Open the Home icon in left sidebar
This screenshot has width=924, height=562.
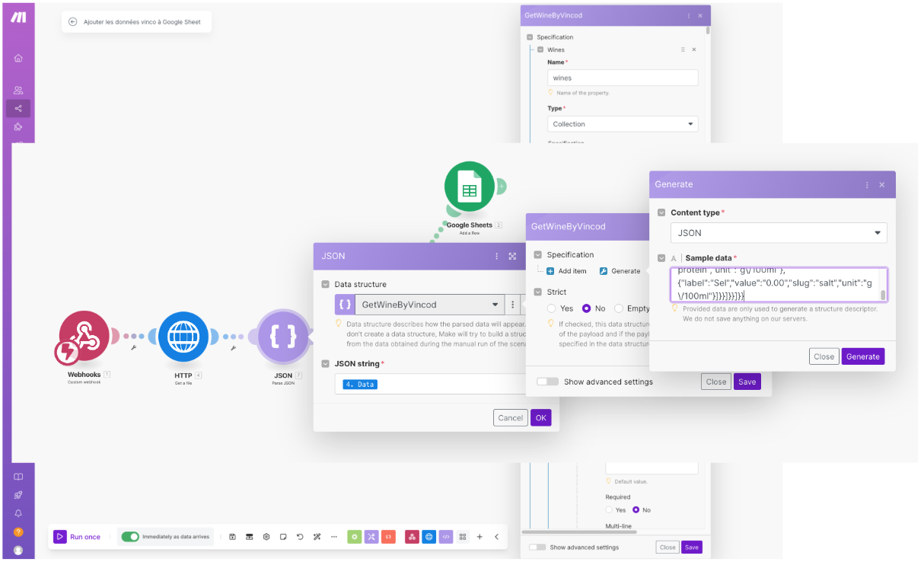point(18,58)
